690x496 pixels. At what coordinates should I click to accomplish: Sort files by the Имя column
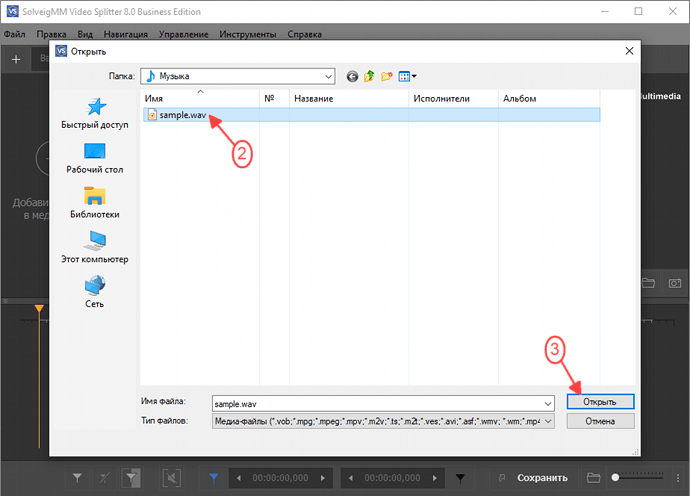(200, 99)
